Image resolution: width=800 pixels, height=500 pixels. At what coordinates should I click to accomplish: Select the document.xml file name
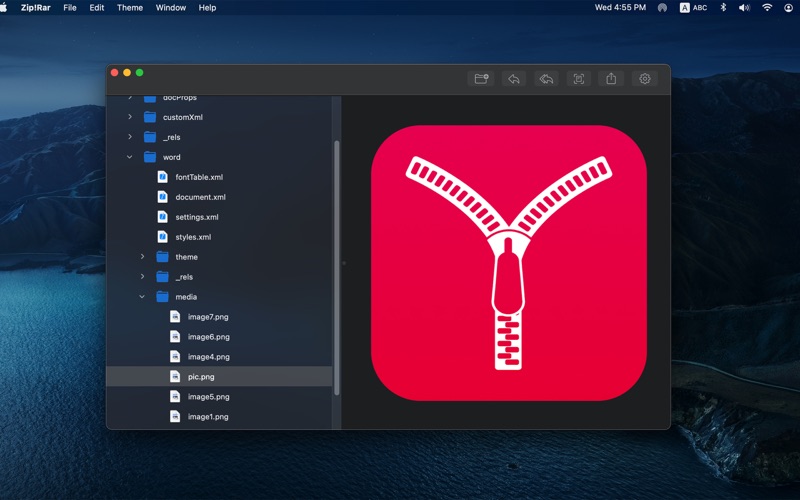pyautogui.click(x=201, y=197)
